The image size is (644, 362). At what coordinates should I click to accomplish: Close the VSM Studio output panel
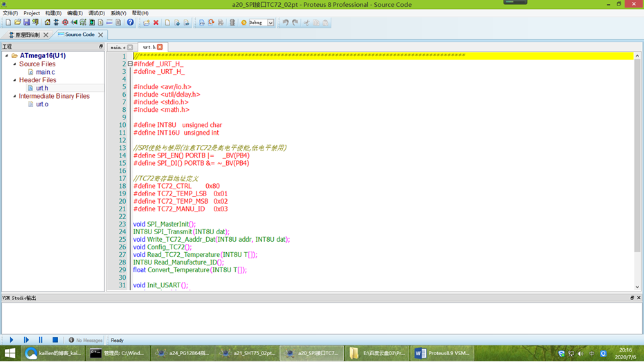click(x=638, y=298)
